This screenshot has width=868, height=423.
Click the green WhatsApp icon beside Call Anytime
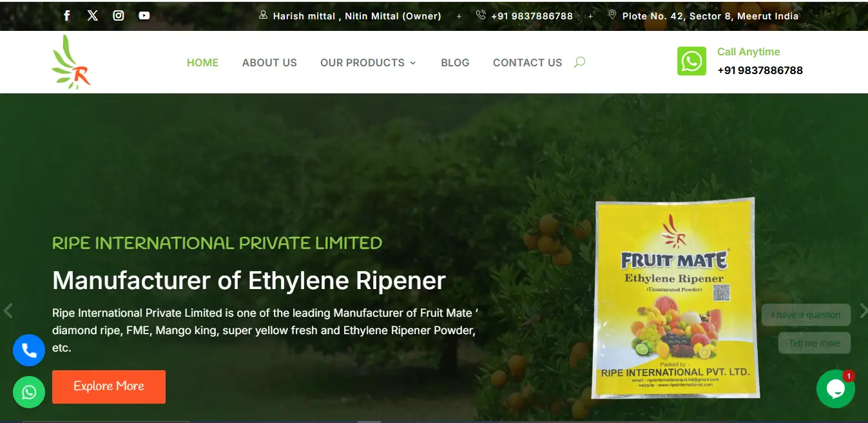(x=691, y=61)
